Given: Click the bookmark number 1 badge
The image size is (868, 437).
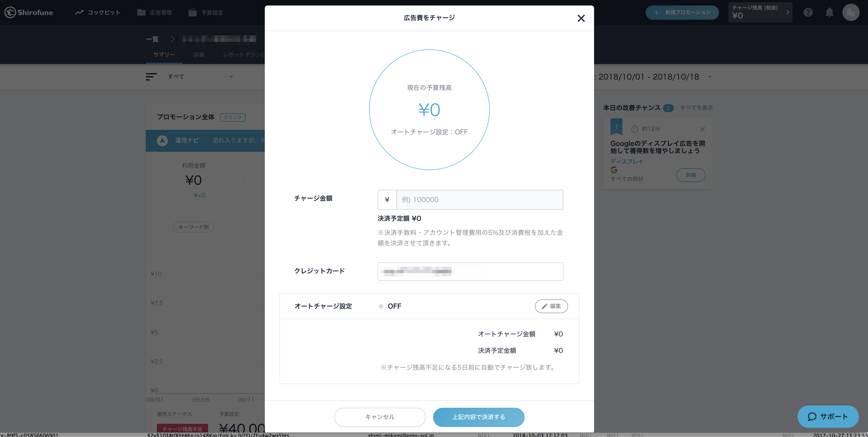Looking at the screenshot, I should [x=616, y=127].
